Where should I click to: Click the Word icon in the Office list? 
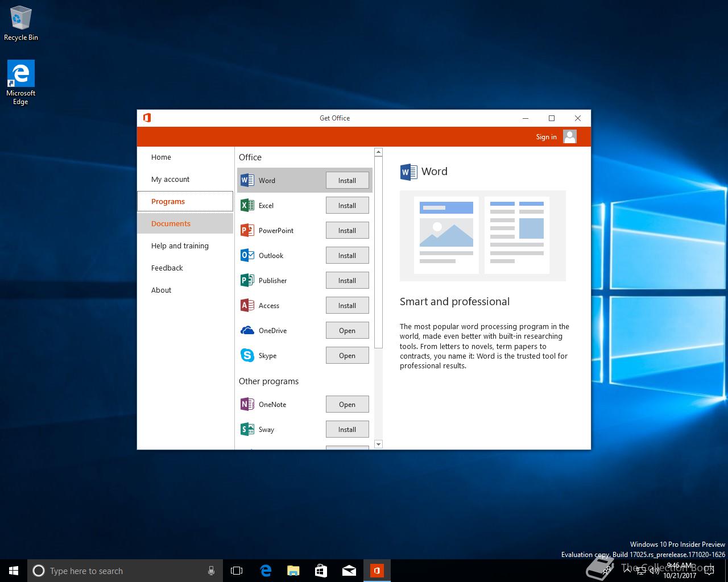tap(247, 180)
